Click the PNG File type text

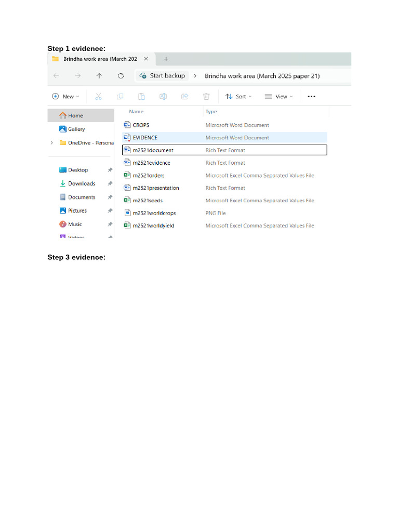pos(216,213)
